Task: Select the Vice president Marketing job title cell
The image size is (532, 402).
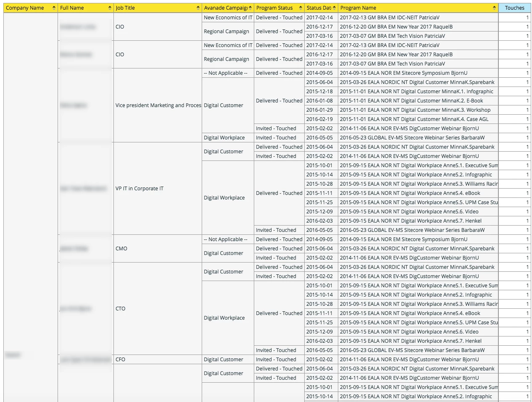Action: tap(158, 105)
